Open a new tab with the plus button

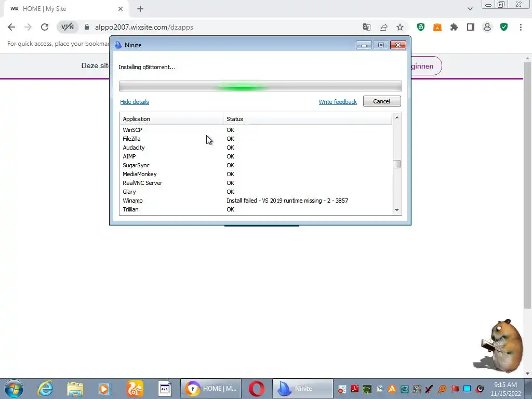click(140, 9)
